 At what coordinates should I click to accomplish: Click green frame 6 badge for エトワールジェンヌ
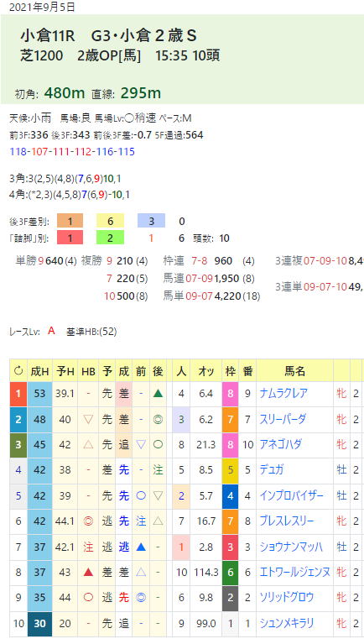click(x=230, y=572)
